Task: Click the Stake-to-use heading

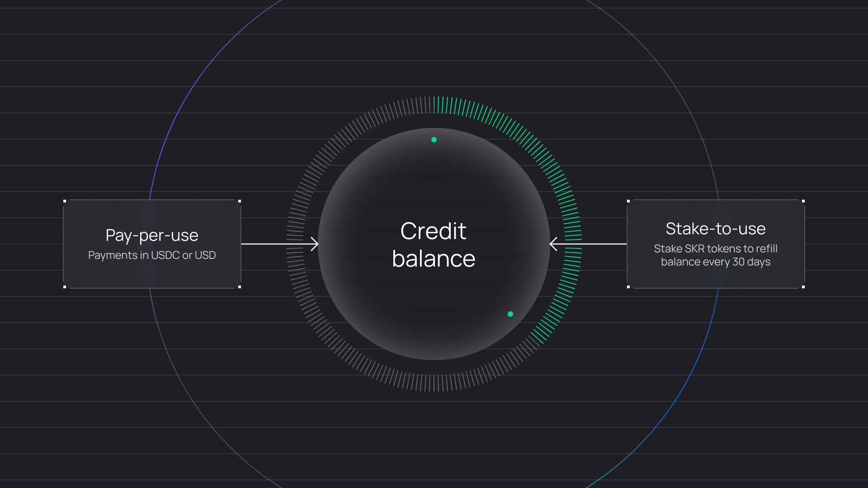Action: tap(715, 229)
